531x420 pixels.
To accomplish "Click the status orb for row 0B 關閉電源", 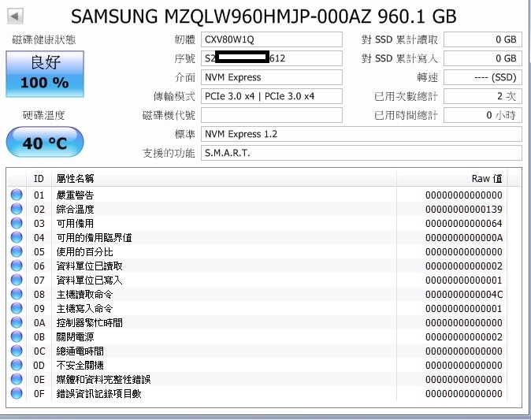I will [x=17, y=336].
